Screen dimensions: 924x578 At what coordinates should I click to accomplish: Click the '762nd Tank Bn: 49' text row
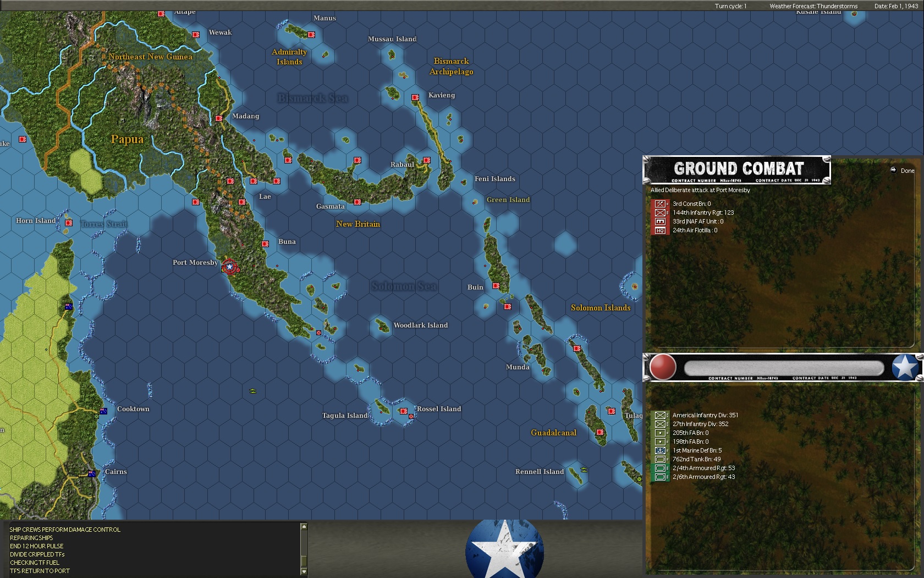tap(696, 459)
